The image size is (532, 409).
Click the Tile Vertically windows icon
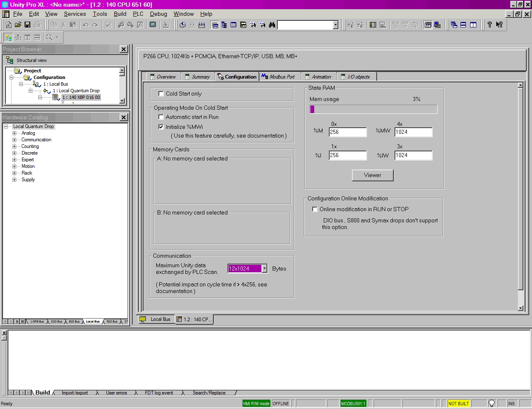(x=473, y=25)
